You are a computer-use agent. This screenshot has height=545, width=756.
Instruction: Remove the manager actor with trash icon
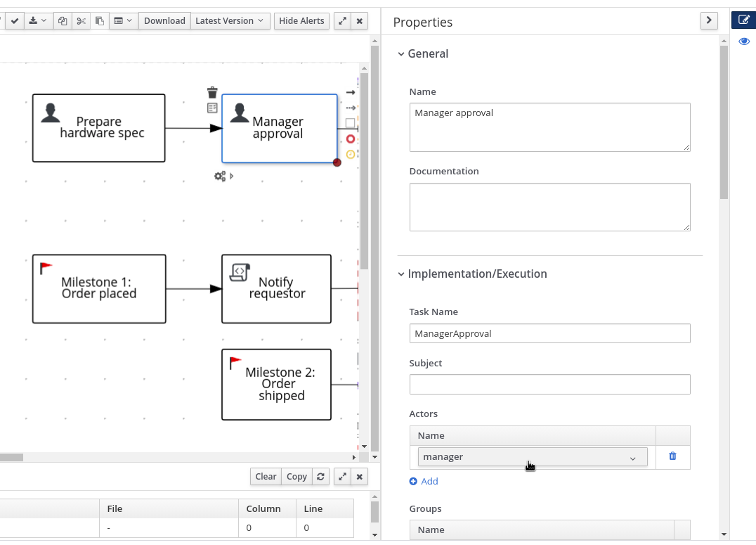672,456
